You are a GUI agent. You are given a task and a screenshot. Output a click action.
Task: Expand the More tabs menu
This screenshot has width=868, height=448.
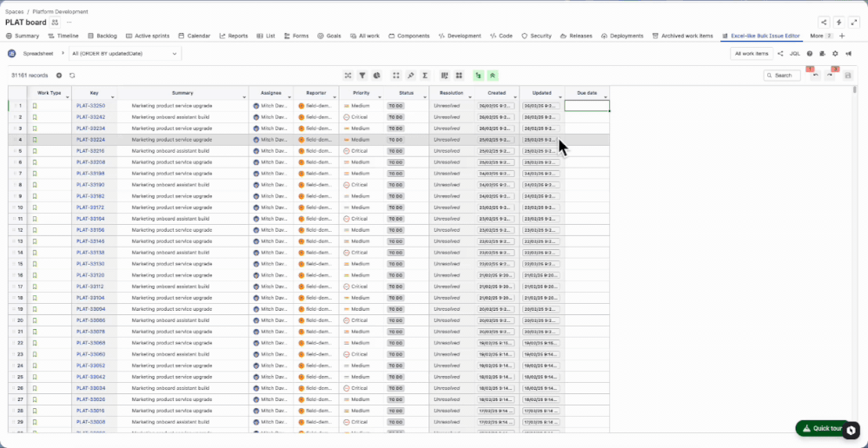coord(821,36)
